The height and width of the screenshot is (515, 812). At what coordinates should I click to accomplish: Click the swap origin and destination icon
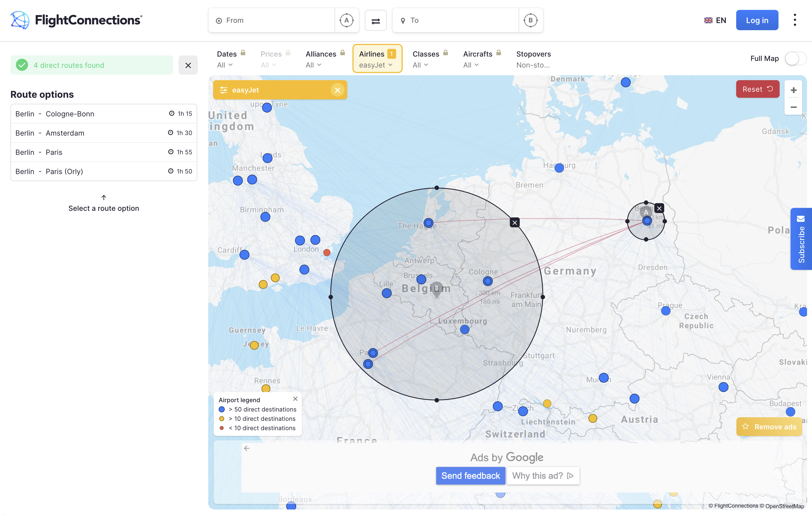(376, 21)
